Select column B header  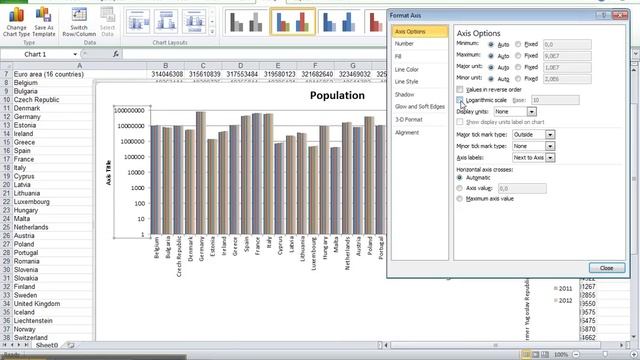pos(165,66)
